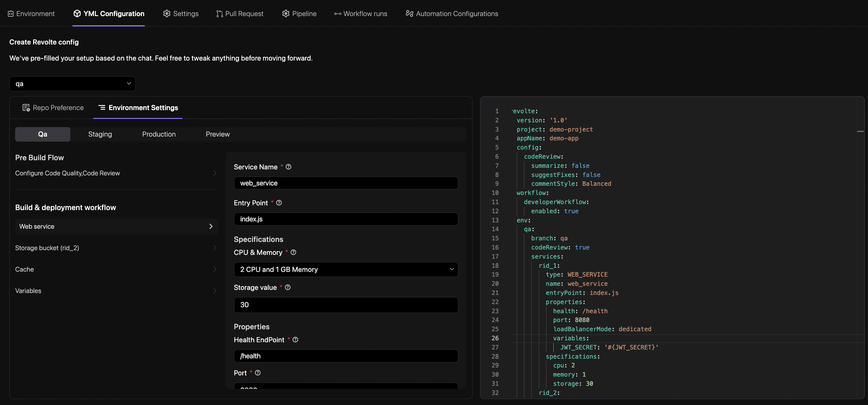Viewport: 868px width, 405px height.
Task: Click chevron beside Cache row
Action: click(215, 269)
